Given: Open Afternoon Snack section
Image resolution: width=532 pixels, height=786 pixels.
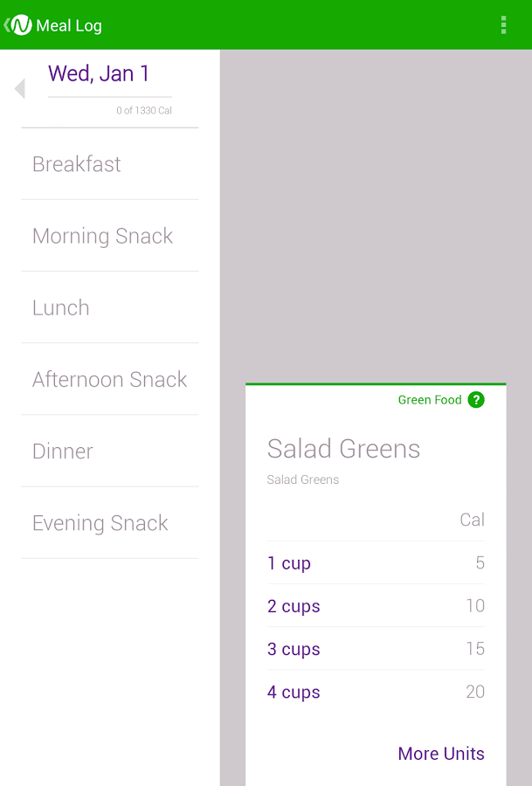Looking at the screenshot, I should [110, 379].
